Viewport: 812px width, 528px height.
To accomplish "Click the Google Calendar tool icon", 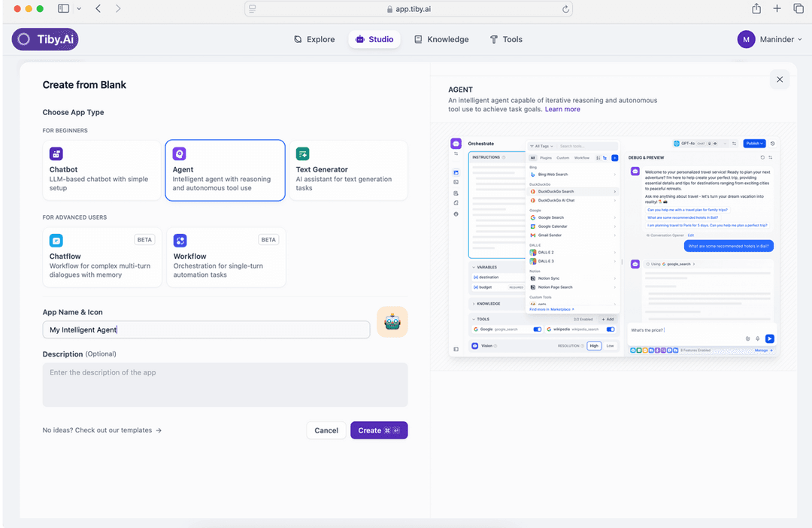I will 532,226.
